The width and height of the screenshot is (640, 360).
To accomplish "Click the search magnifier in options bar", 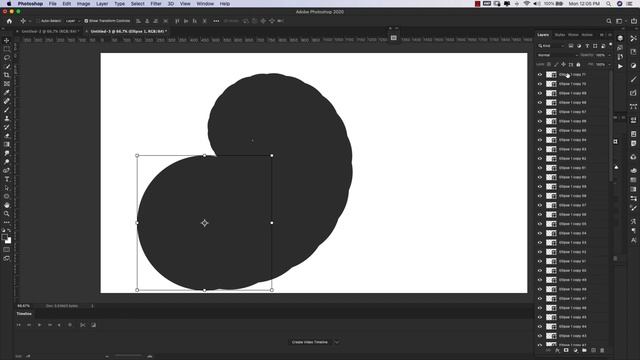I will [x=609, y=21].
